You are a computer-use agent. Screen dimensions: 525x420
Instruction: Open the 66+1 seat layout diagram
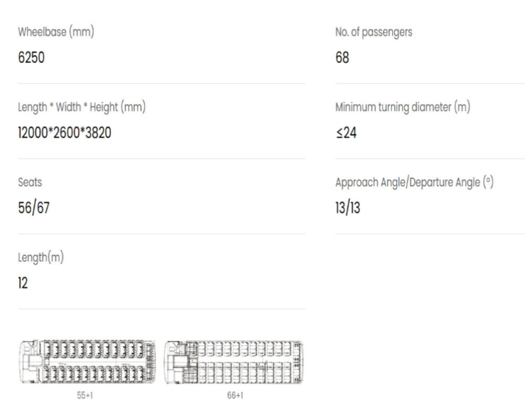pyautogui.click(x=234, y=362)
